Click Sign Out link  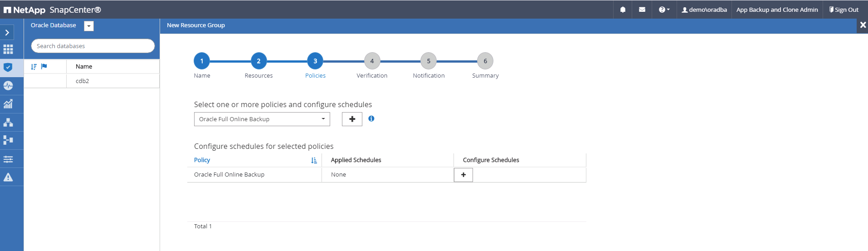coord(844,10)
